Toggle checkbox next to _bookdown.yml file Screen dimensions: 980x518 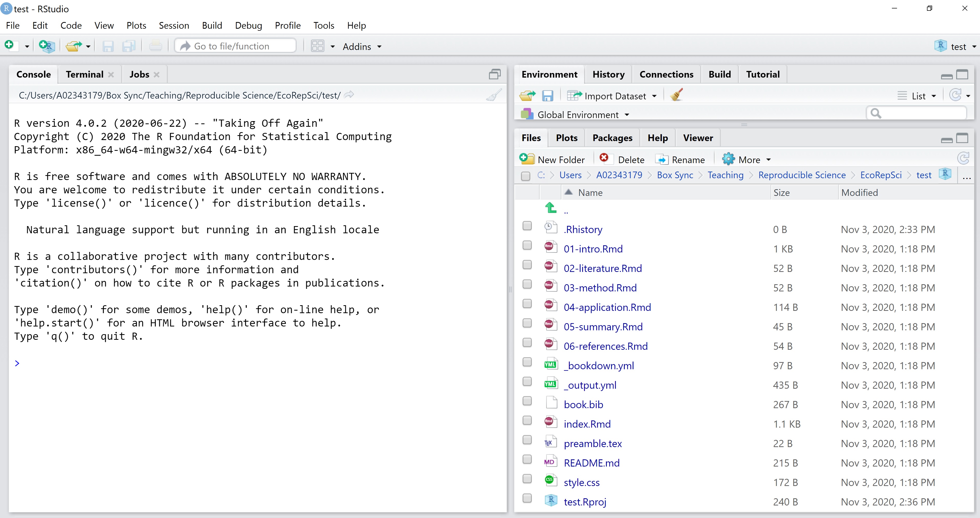coord(527,365)
